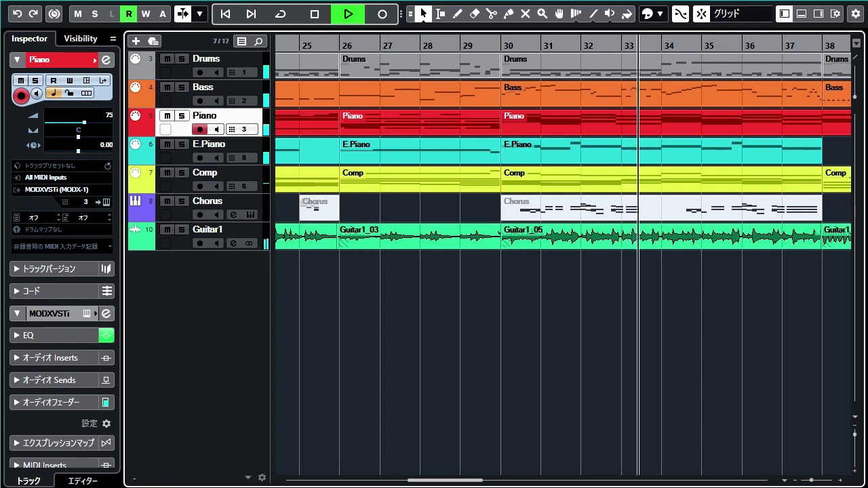
Task: Go to previous marker in transport
Action: point(225,14)
